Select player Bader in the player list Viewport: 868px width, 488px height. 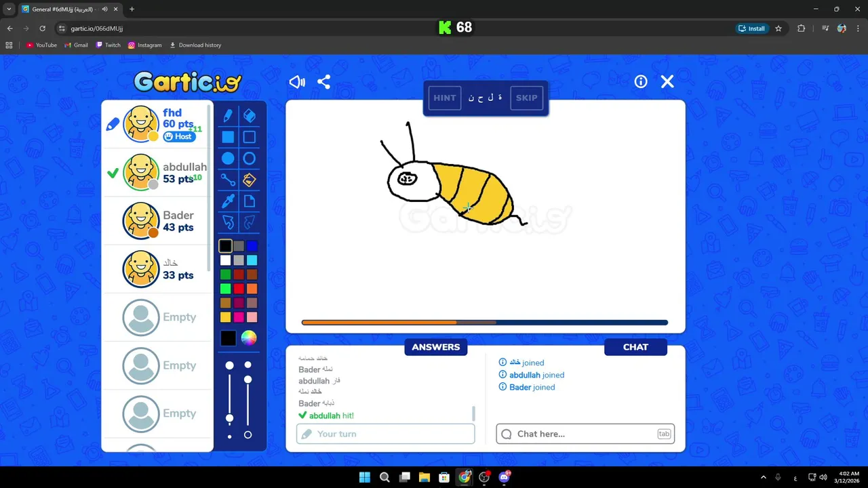pos(157,221)
